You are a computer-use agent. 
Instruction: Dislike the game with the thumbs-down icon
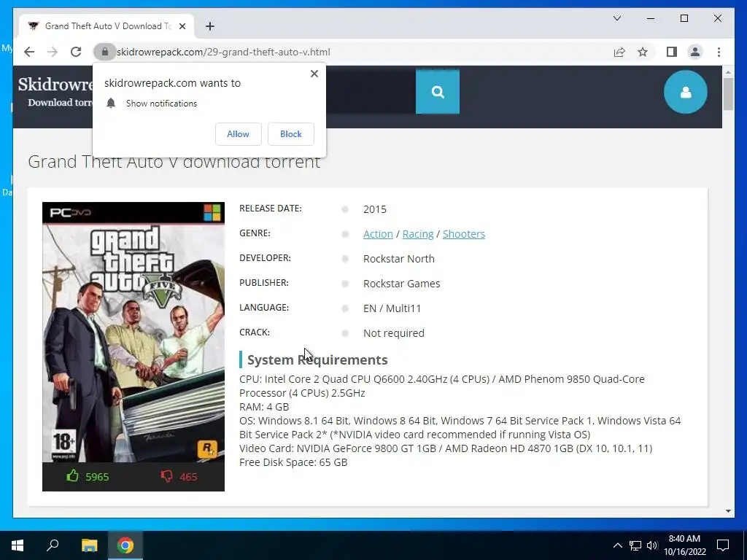click(166, 476)
